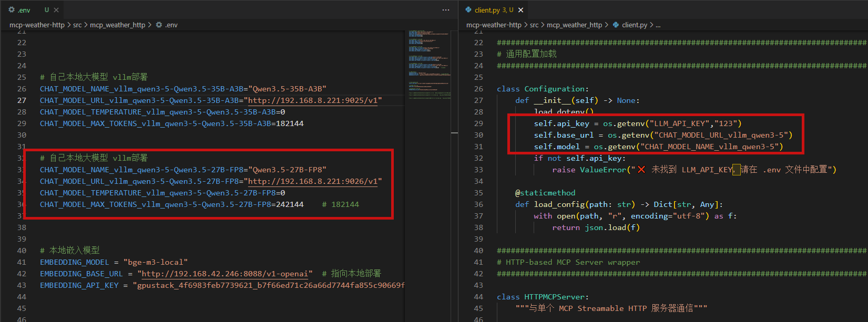868x322 pixels.
Task: Click line number 29 in client.py editor
Action: (x=478, y=123)
